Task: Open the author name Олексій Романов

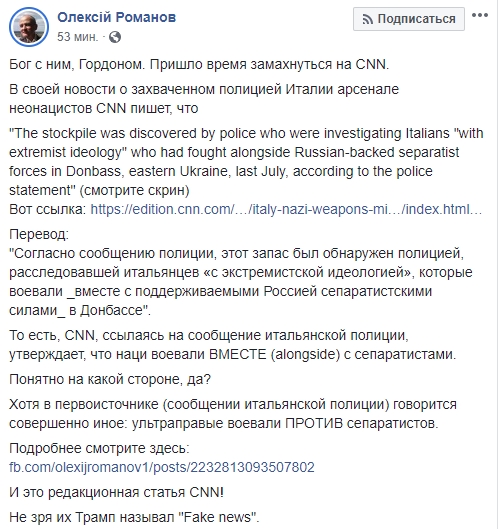Action: point(116,17)
